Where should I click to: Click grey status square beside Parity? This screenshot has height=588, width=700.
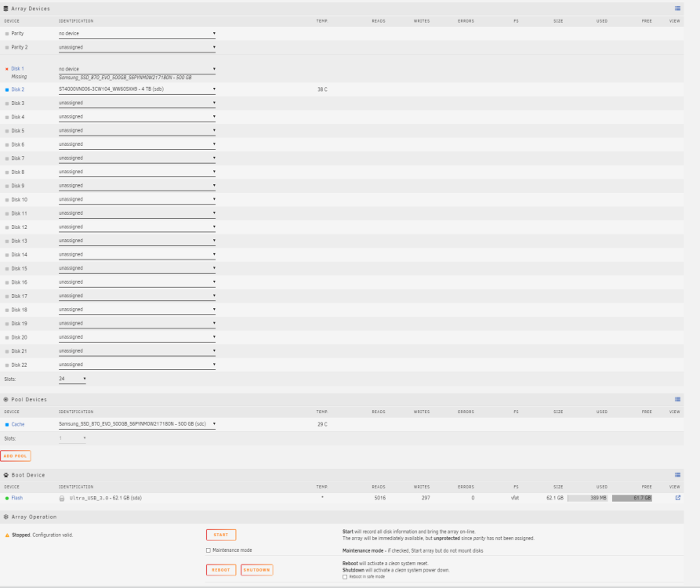[x=7, y=34]
